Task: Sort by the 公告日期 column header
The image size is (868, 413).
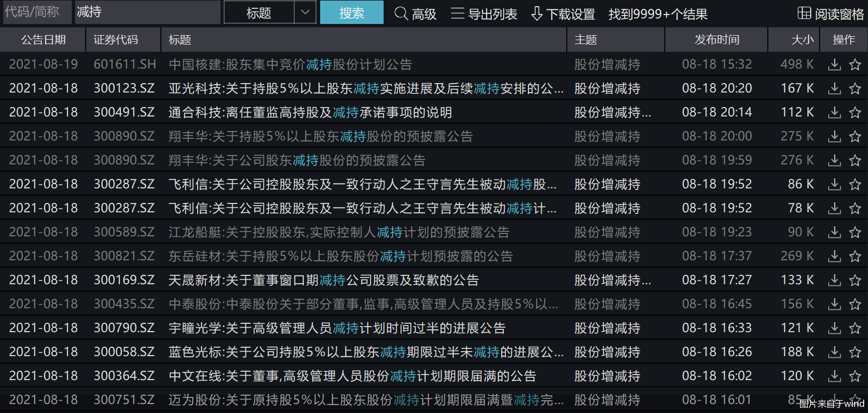Action: tap(43, 40)
